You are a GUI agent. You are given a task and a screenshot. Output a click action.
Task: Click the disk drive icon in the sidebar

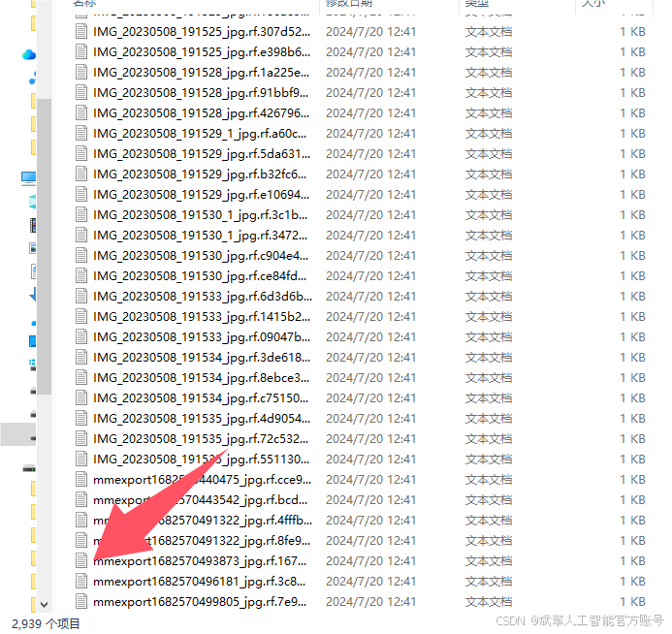coord(29,468)
